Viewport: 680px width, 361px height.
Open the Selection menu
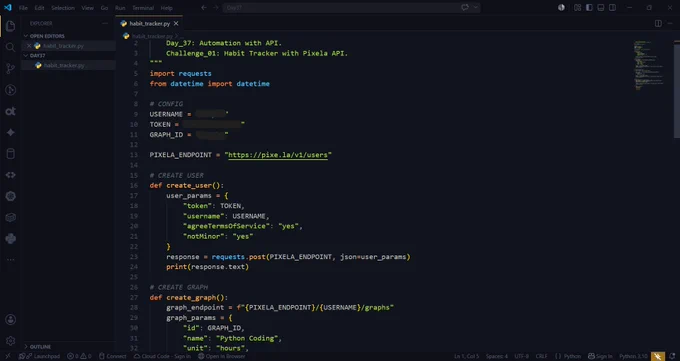(63, 8)
